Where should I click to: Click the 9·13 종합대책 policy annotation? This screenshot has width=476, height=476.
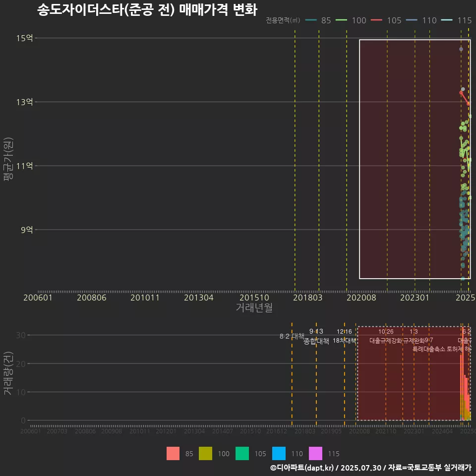pos(316,336)
